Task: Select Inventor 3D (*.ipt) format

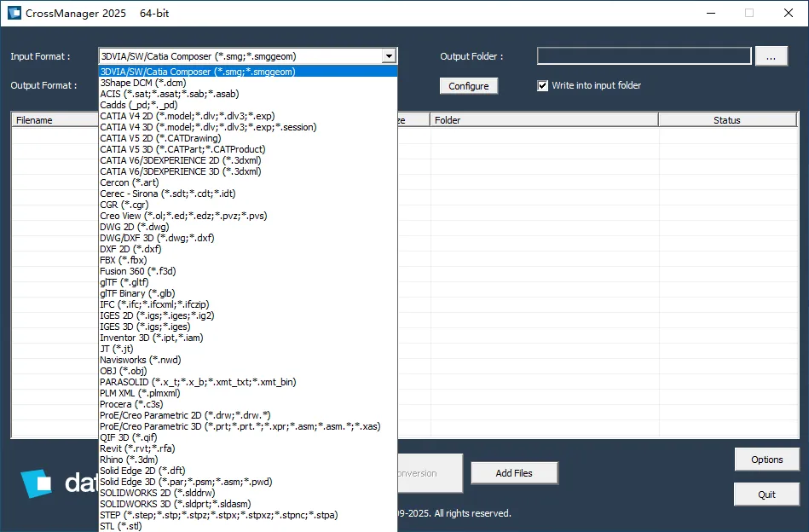Action: point(248,338)
